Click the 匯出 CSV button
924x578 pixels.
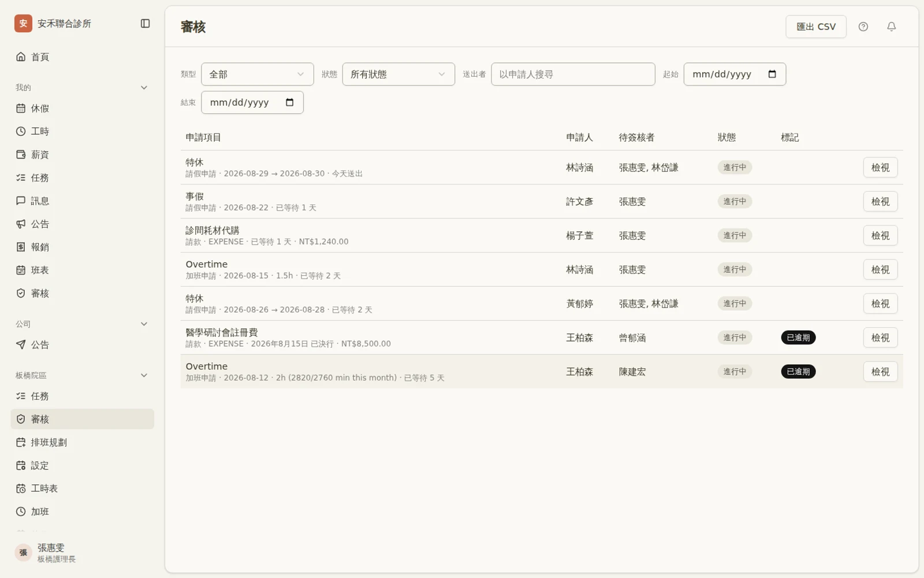tap(816, 27)
